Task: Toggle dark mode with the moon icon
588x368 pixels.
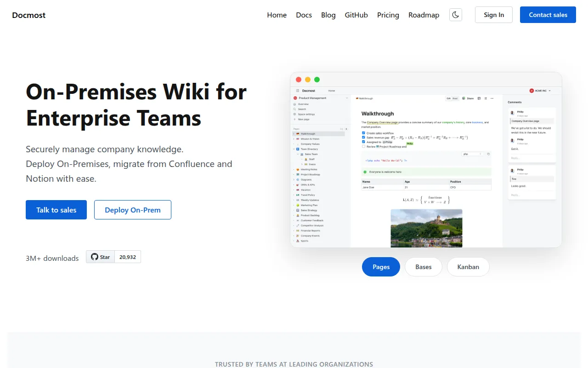Action: tap(456, 15)
